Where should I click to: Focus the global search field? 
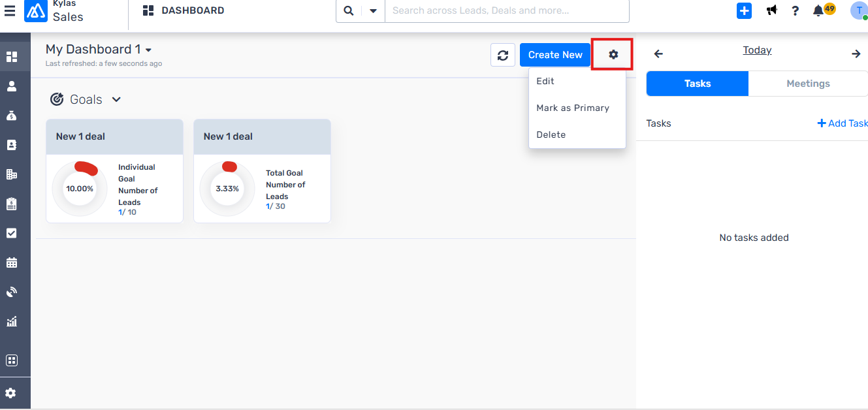pos(507,10)
